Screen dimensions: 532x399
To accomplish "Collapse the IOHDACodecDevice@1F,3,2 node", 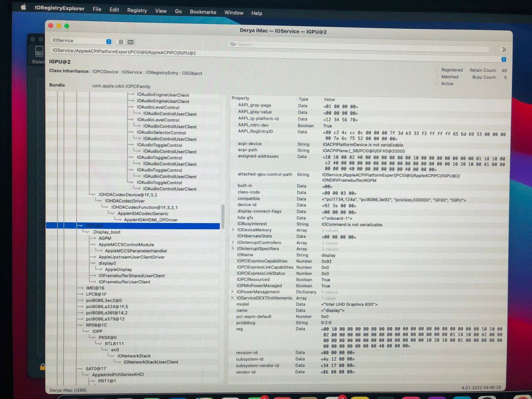I will [93, 194].
